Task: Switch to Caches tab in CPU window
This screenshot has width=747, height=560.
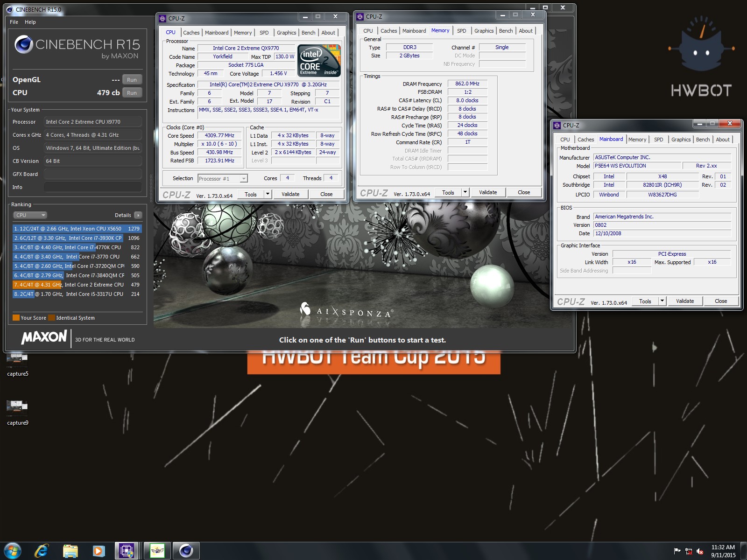Action: tap(191, 33)
